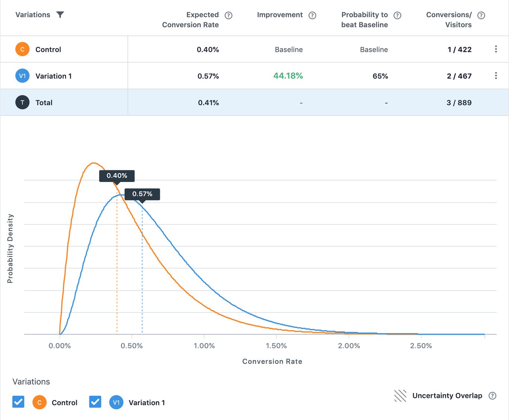This screenshot has height=420, width=509.
Task: Click the Control label in the chart legend
Action: (x=64, y=402)
